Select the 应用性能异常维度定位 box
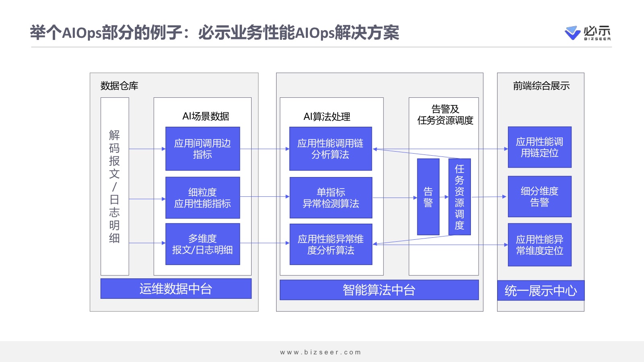The height and width of the screenshot is (362, 644). coord(539,245)
